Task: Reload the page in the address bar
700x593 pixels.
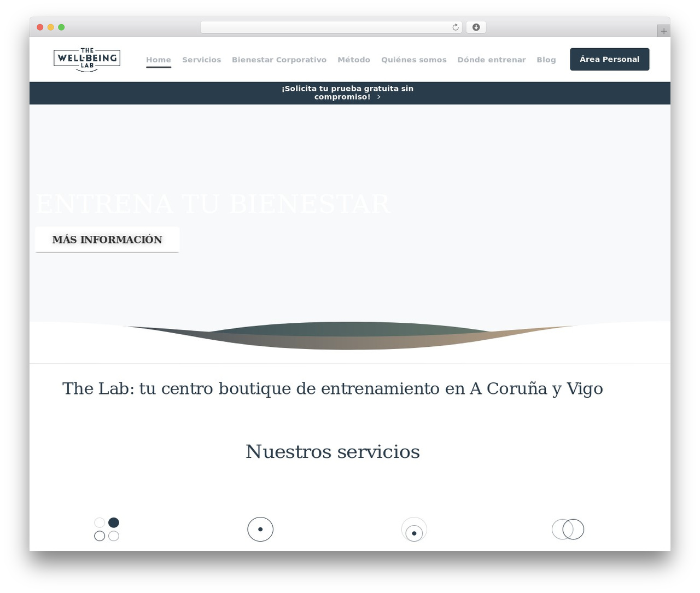Action: 455,27
